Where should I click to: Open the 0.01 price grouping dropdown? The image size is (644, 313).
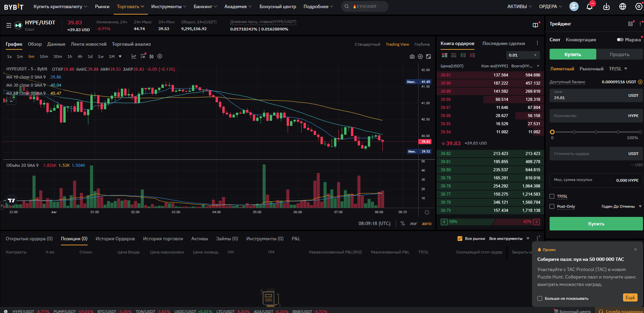(523, 55)
